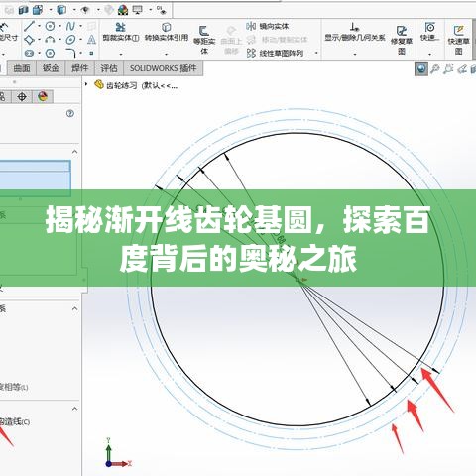Viewport: 476px width, 476px height.
Task: Click the Trim Entities (剪裁实体) icon
Action: pos(120,27)
